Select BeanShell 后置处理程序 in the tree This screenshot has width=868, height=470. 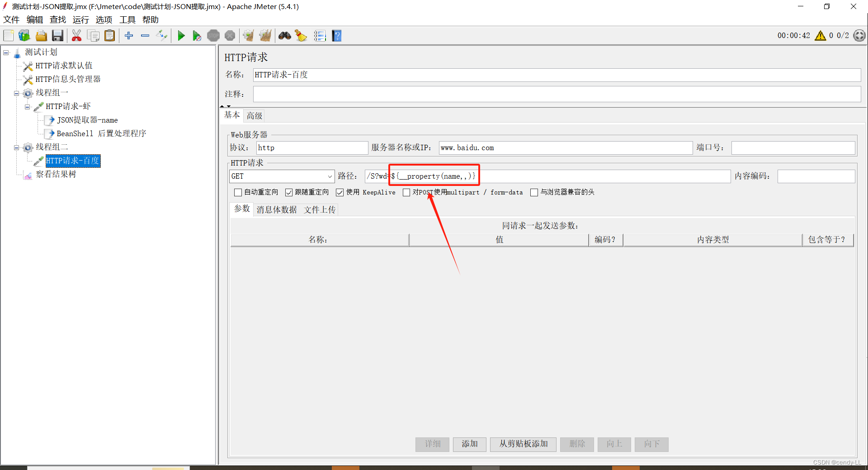(101, 134)
